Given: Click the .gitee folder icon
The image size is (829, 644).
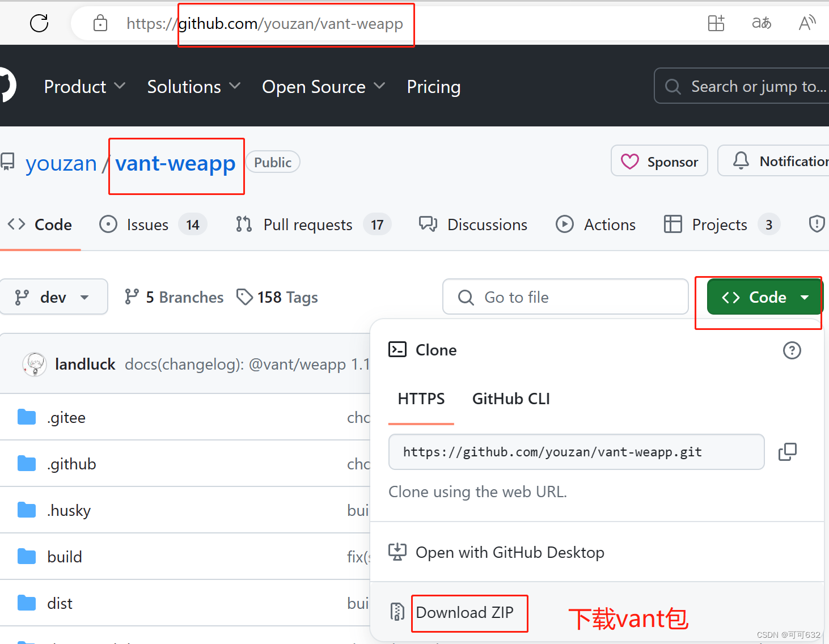Looking at the screenshot, I should click(x=27, y=417).
